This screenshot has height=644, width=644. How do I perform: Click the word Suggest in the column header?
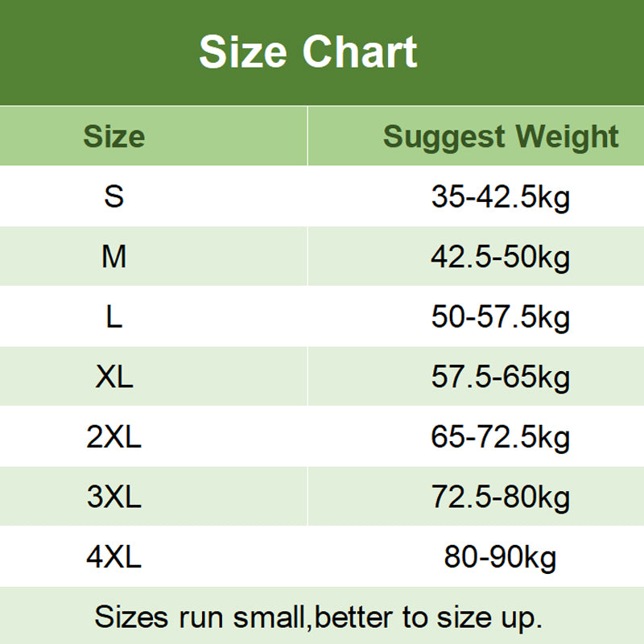coord(444,137)
